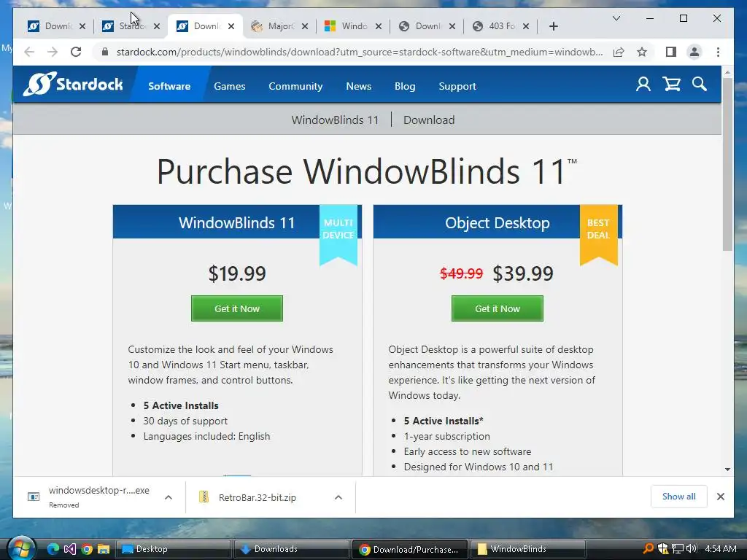Click the browser forward arrow

tap(53, 52)
